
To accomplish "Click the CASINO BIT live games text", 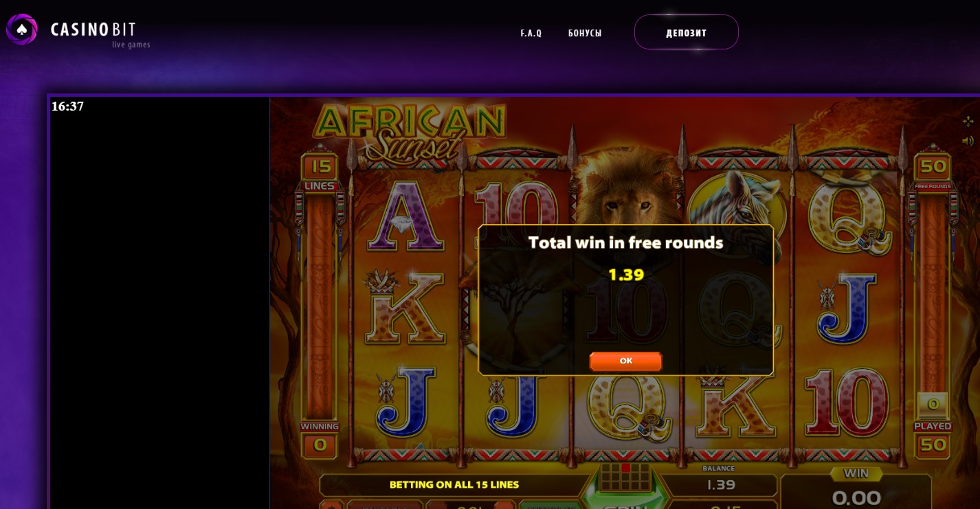I will click(100, 34).
